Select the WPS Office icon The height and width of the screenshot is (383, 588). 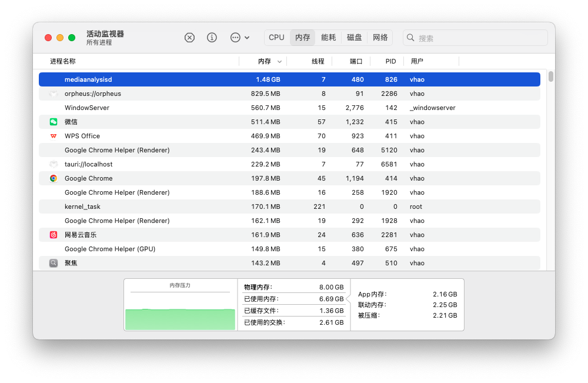pyautogui.click(x=54, y=136)
